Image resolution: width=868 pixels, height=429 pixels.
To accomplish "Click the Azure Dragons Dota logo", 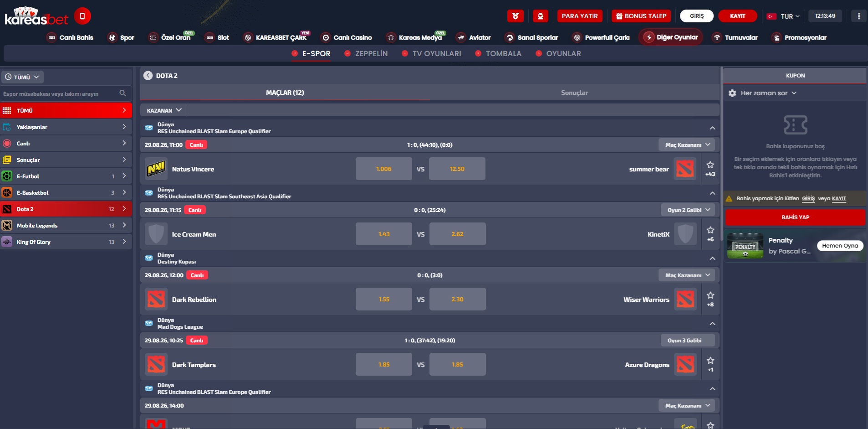I will pyautogui.click(x=685, y=364).
